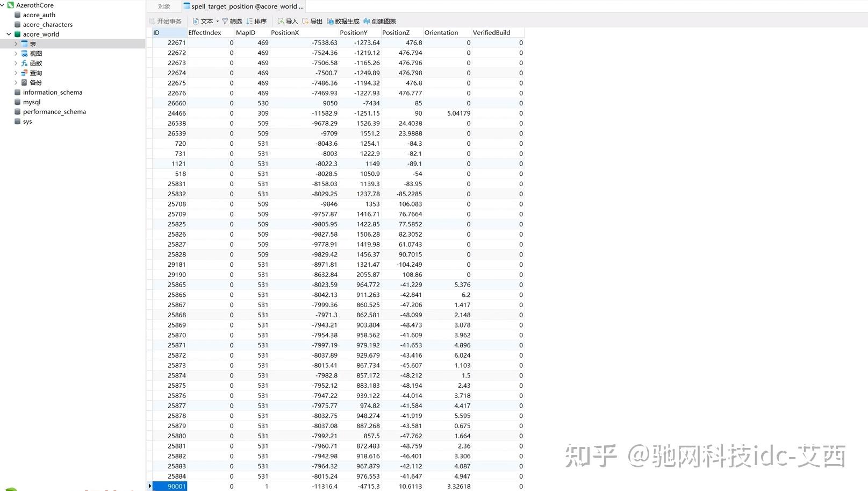Open the 筛选 (filter) panel
The width and height of the screenshot is (868, 491).
click(x=232, y=21)
